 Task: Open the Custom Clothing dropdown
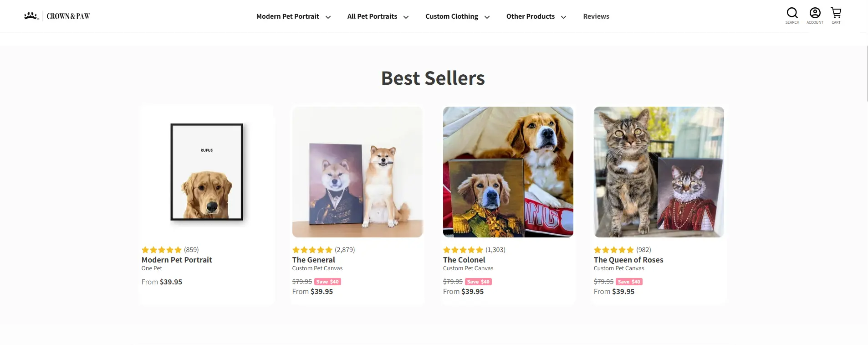(x=457, y=16)
